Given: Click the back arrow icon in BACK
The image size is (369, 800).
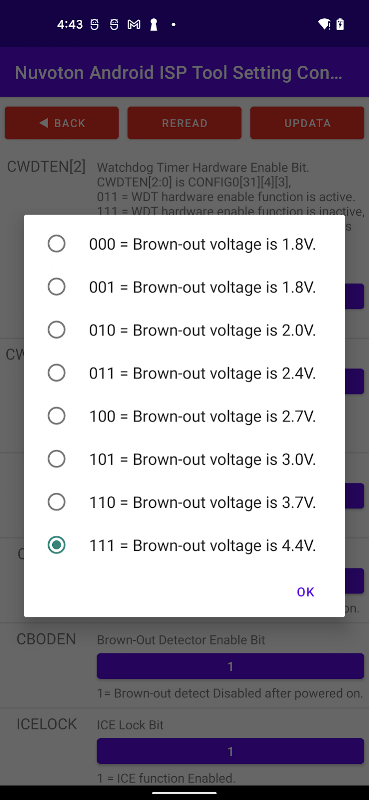Looking at the screenshot, I should pyautogui.click(x=44, y=122).
